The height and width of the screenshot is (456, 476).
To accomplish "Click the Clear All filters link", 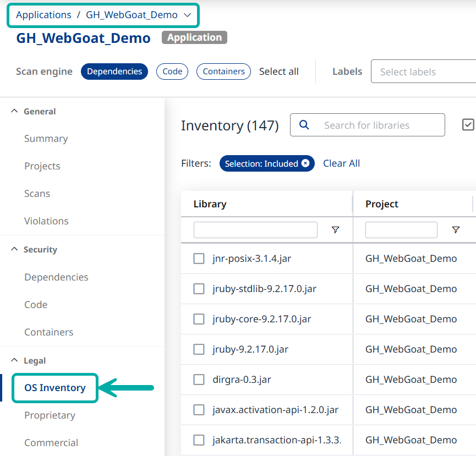I will 341,163.
